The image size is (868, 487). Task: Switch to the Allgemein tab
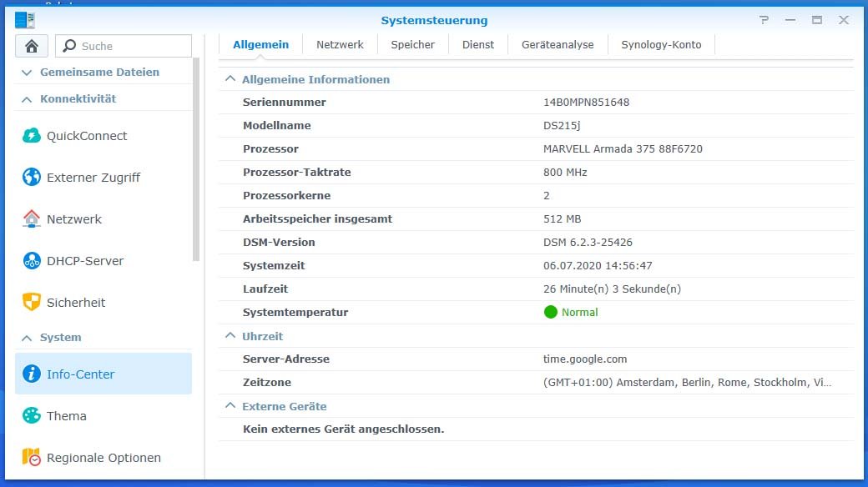(x=260, y=45)
